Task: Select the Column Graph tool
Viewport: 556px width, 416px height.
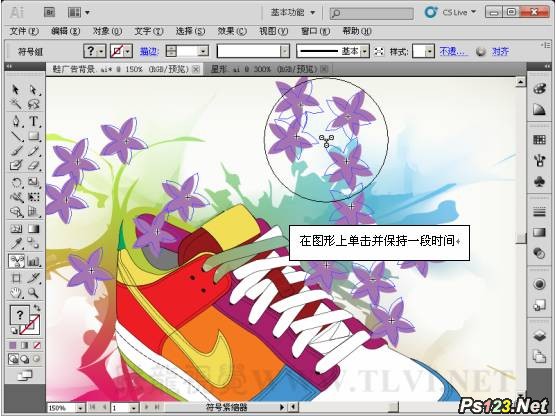Action: click(34, 261)
